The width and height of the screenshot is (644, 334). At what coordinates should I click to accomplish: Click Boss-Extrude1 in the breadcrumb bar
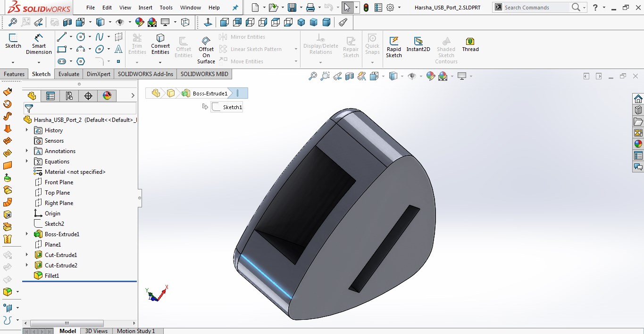(x=205, y=93)
